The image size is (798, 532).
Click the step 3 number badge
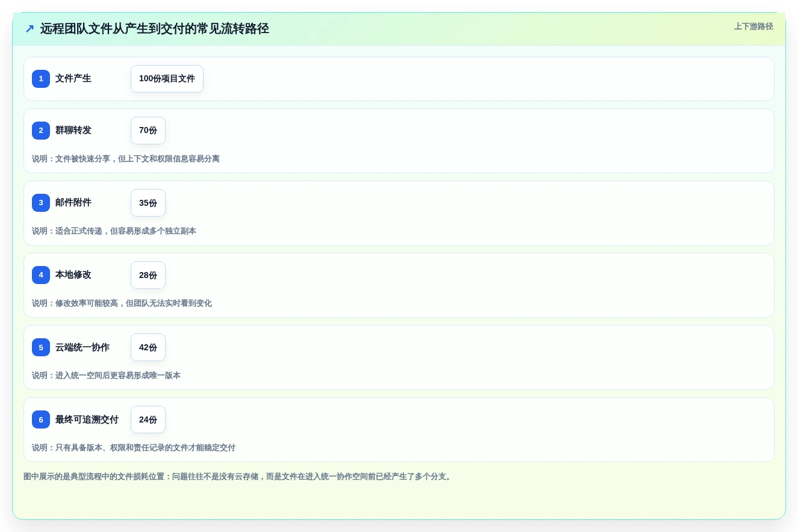pos(41,203)
